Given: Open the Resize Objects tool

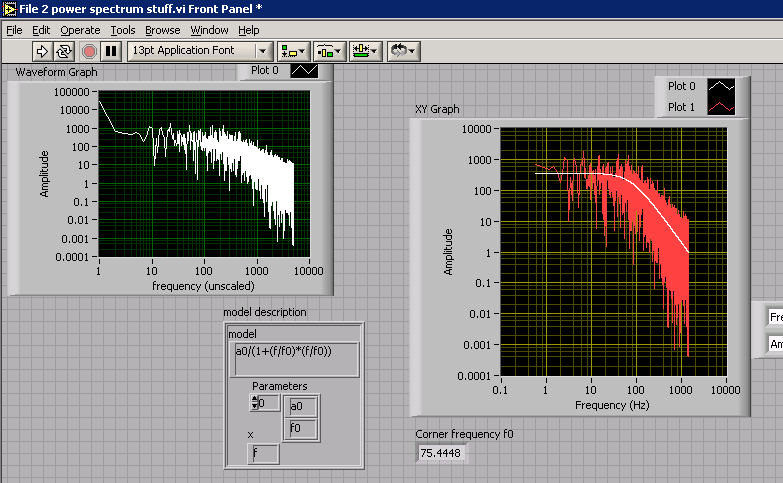Looking at the screenshot, I should tap(365, 50).
